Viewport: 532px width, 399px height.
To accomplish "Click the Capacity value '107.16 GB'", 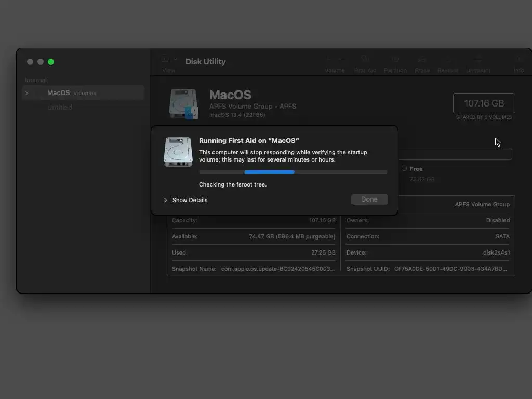I will pos(322,220).
